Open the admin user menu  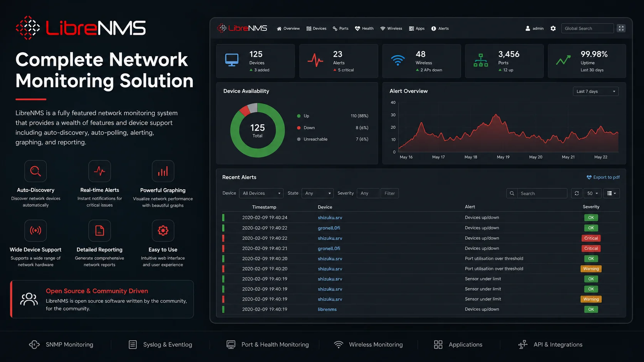pos(535,28)
